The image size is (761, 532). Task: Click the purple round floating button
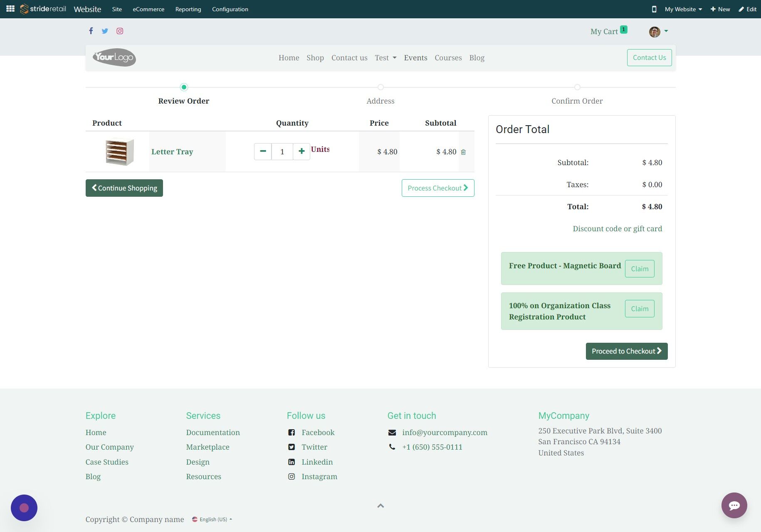[24, 508]
